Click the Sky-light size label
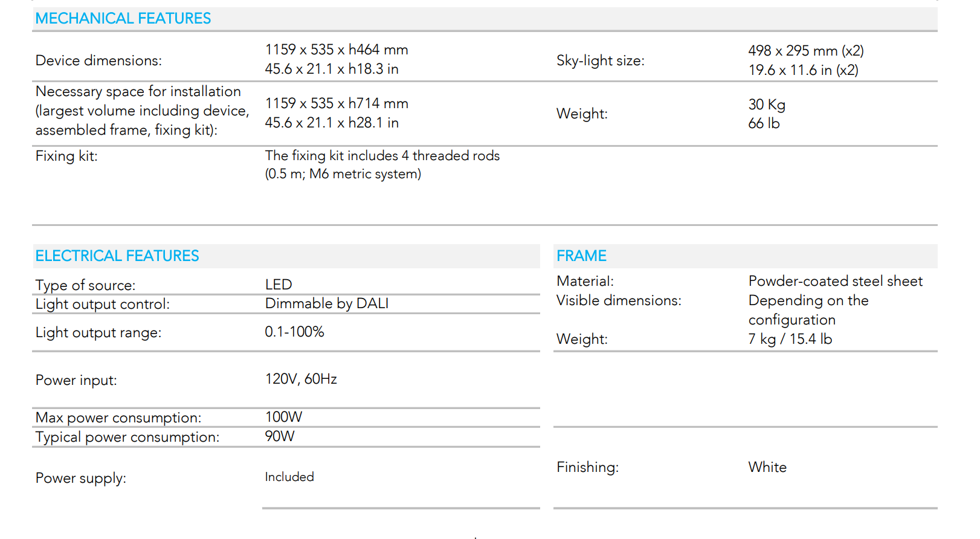Viewport: 980px width, 539px height. (600, 60)
